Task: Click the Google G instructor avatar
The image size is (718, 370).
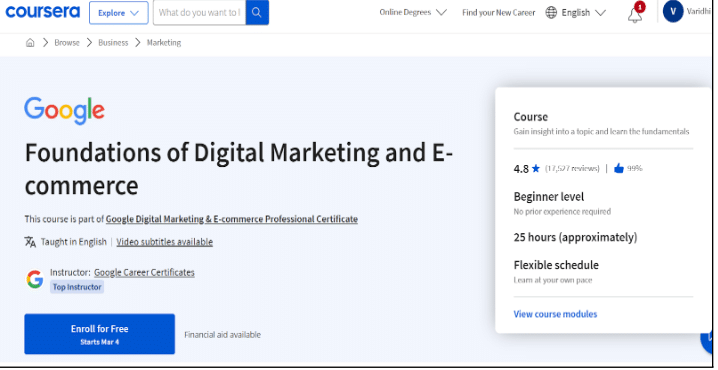Action: click(35, 279)
